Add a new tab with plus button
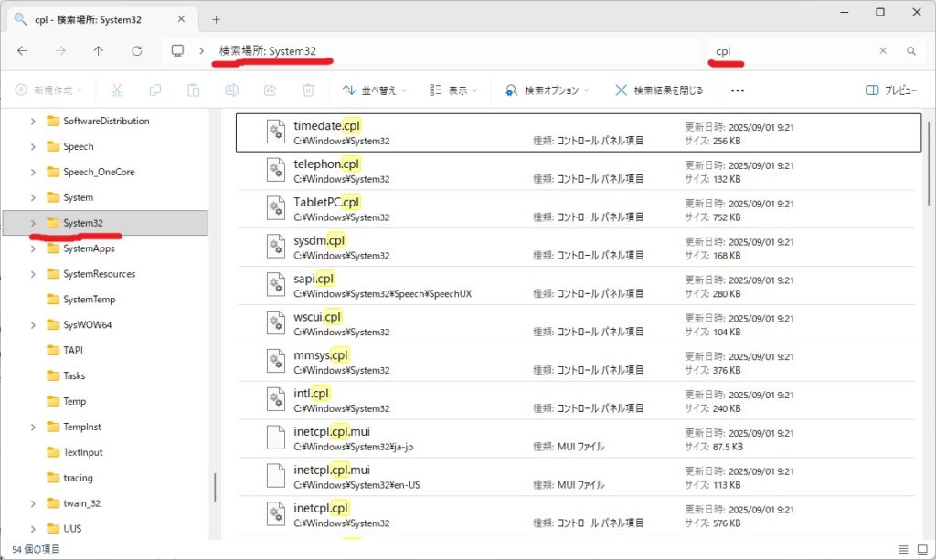The image size is (936, 560). 217,19
